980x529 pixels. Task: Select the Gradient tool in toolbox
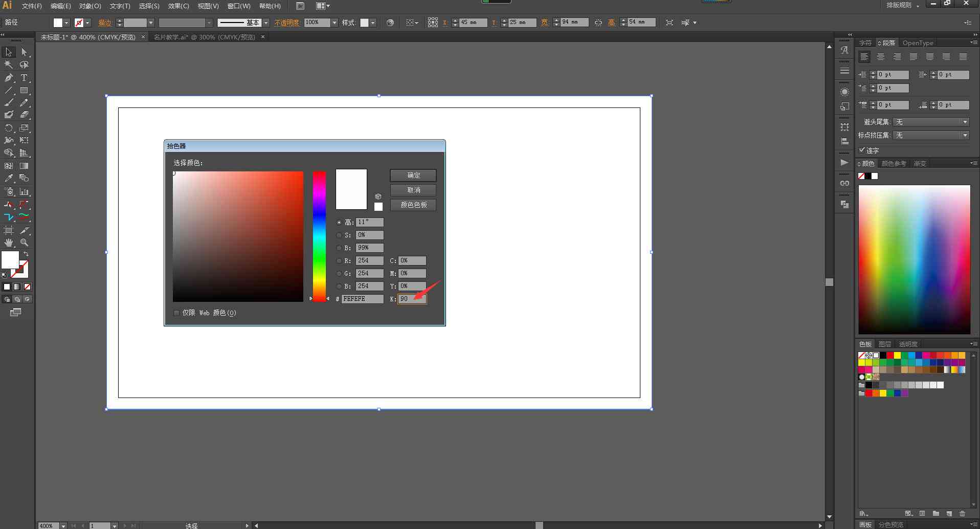(x=24, y=166)
